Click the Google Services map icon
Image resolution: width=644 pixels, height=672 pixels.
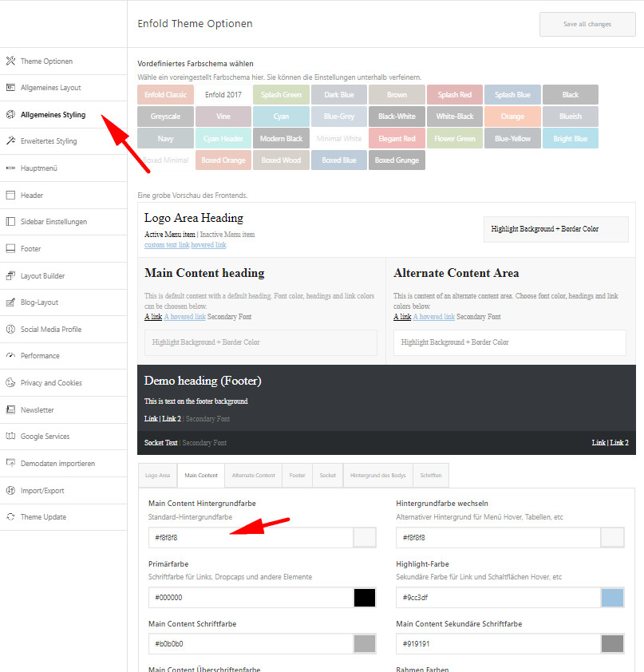(10, 437)
